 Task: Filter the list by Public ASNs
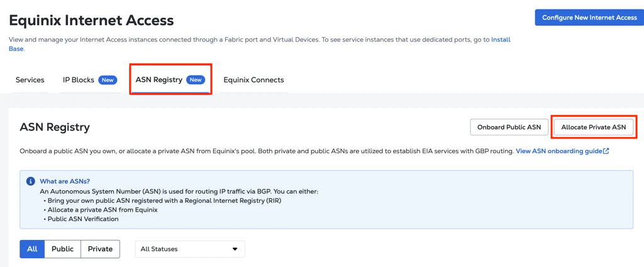62,249
